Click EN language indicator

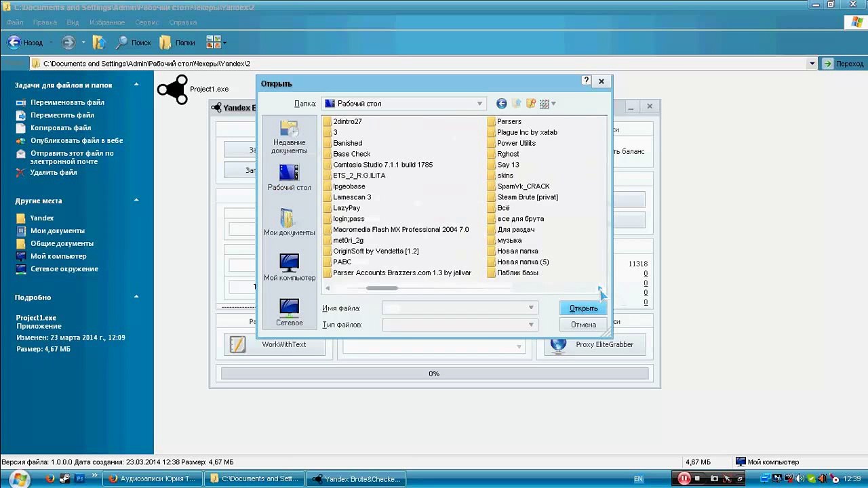(x=638, y=479)
